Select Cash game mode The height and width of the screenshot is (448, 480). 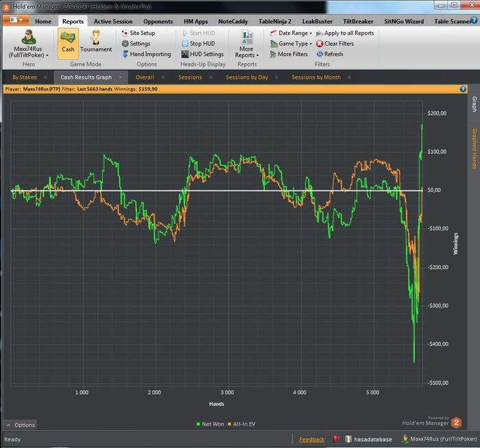(68, 43)
